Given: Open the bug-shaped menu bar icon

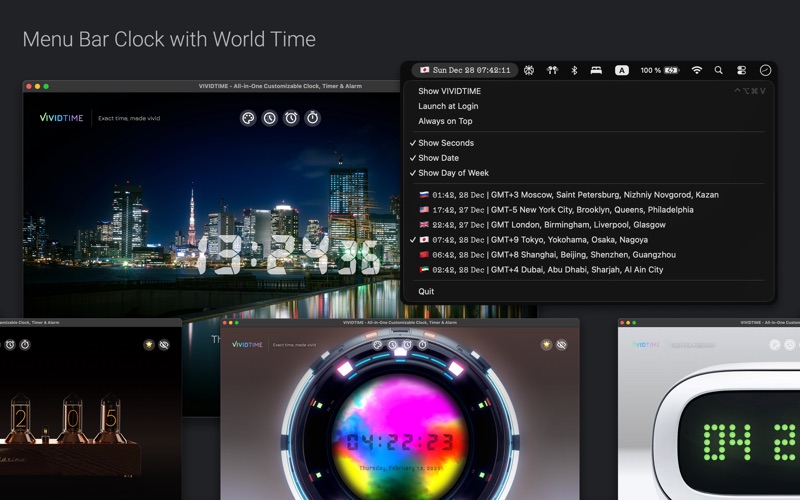Looking at the screenshot, I should (529, 70).
